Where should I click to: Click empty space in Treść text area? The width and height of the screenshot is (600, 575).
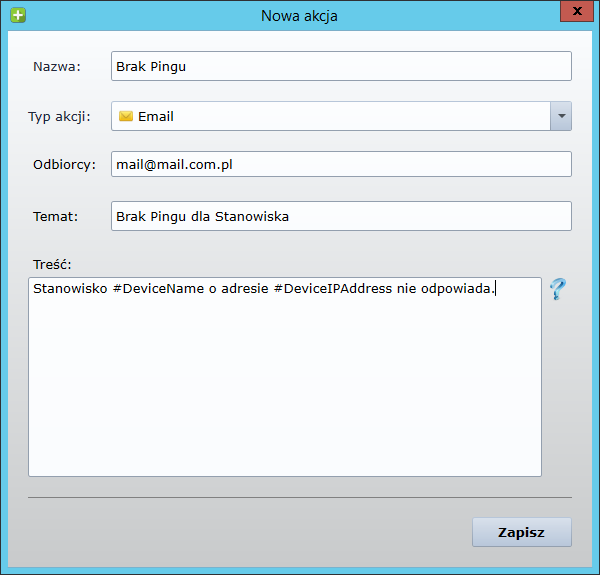click(285, 390)
